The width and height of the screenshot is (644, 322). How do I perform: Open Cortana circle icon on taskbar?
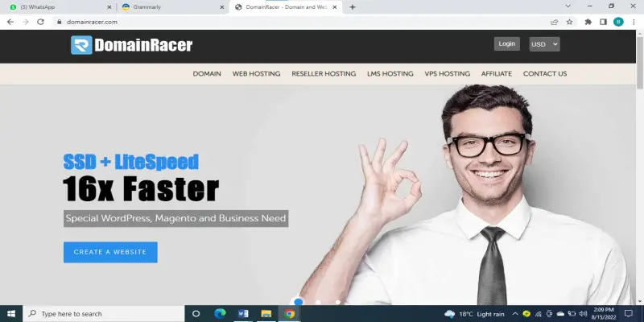tap(196, 314)
